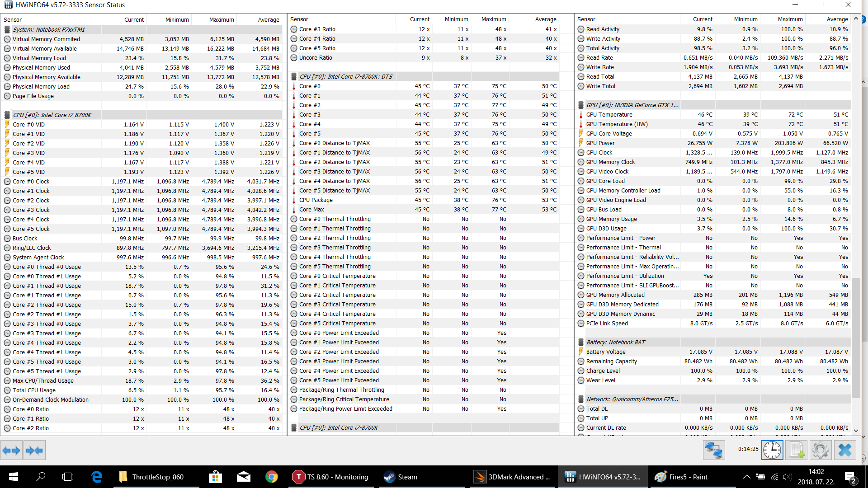868x488 pixels.
Task: Open the volume speaker tray icon
Action: 787,477
